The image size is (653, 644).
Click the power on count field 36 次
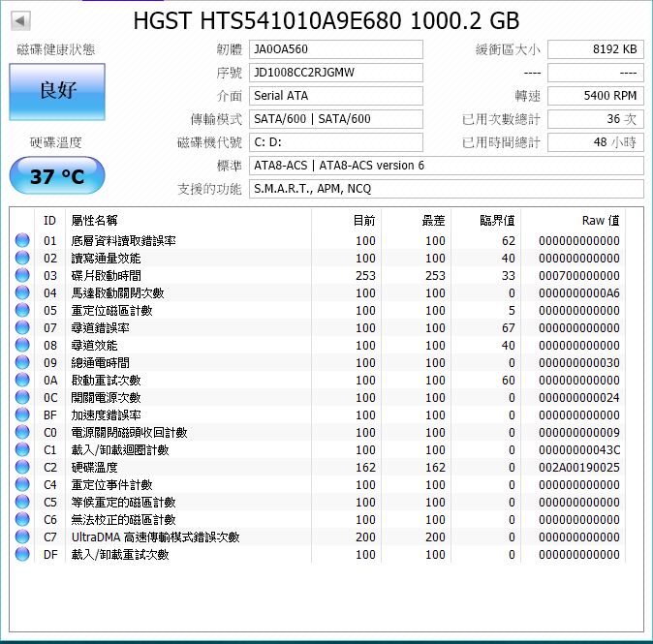pyautogui.click(x=596, y=119)
